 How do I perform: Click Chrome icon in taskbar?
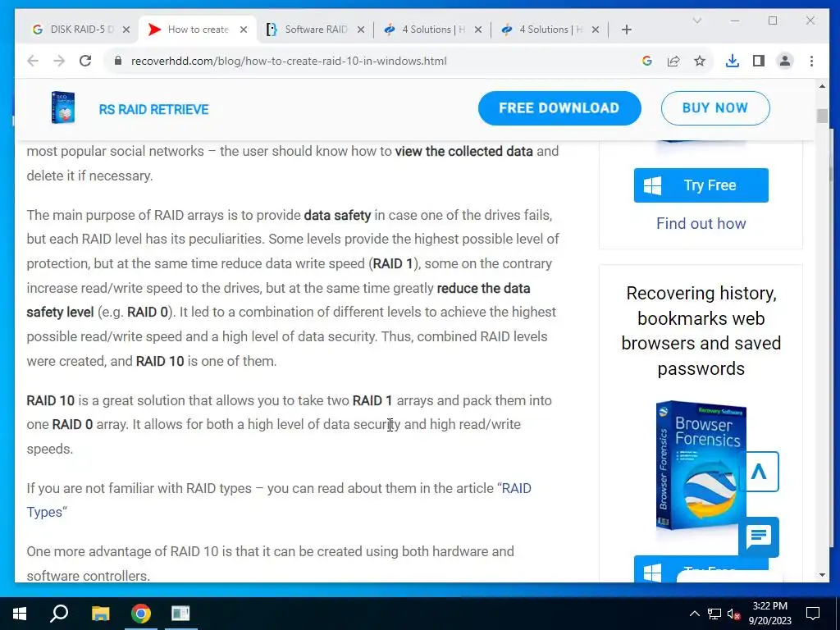coord(140,614)
